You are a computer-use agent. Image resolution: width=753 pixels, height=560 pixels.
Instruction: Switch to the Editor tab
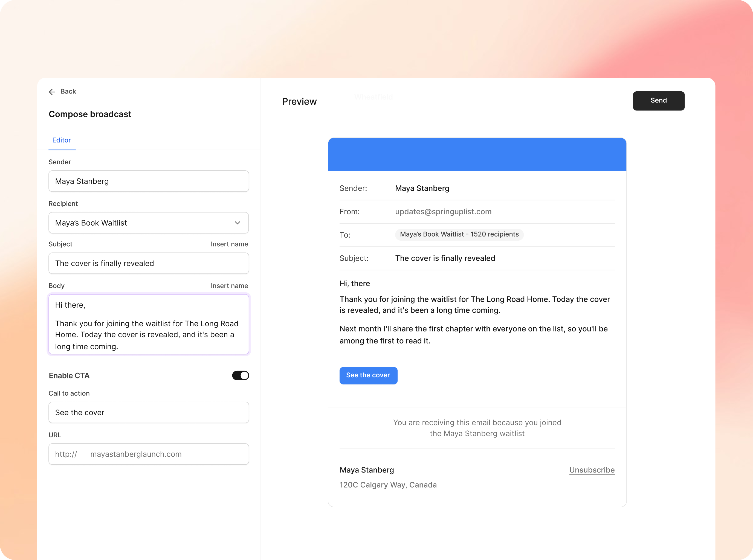61,140
